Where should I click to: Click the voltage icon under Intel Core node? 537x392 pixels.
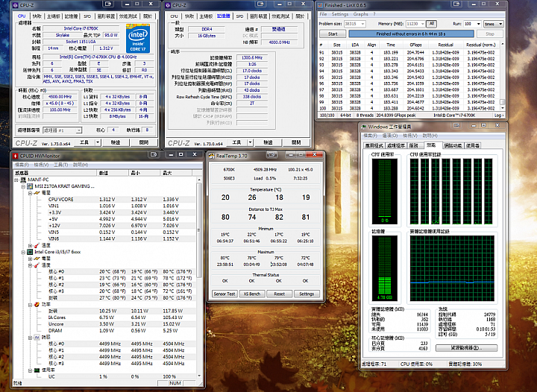(37, 259)
